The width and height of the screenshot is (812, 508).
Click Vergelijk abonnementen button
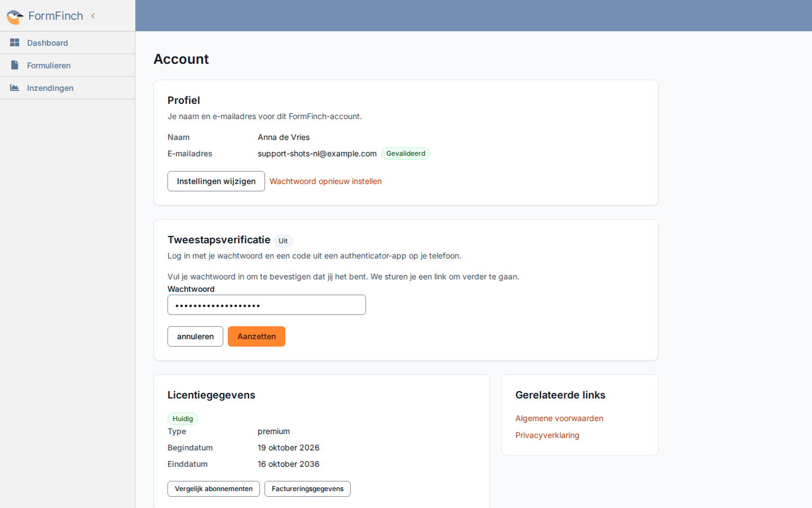(214, 489)
